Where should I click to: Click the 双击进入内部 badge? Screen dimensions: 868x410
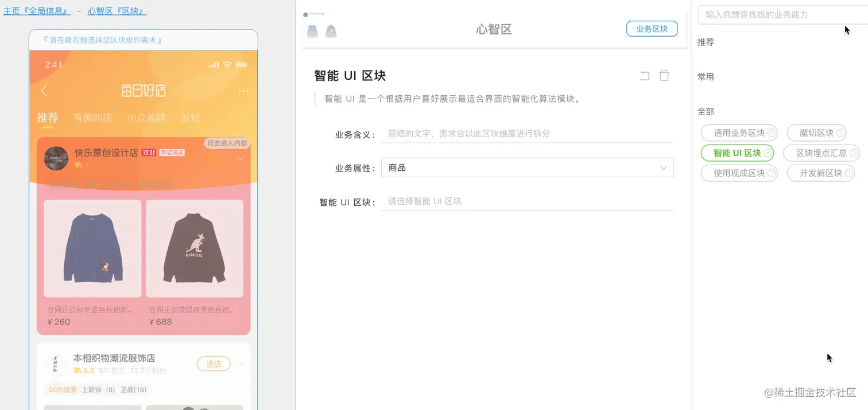pyautogui.click(x=227, y=143)
